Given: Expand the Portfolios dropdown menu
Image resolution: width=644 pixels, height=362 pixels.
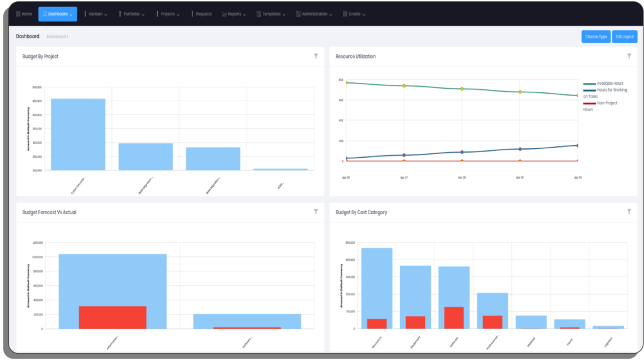Looking at the screenshot, I should (x=133, y=14).
